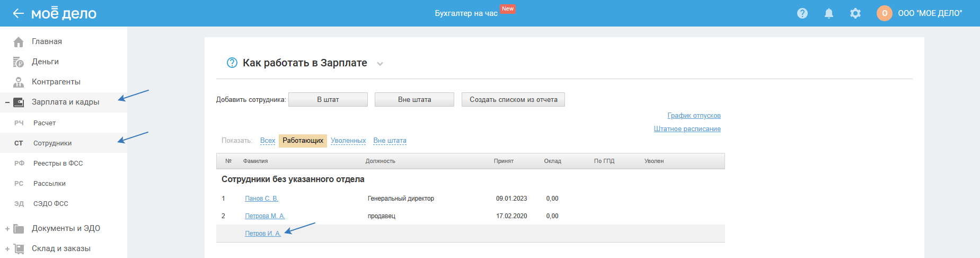Screen dimensions: 980x258
Task: Click the Контрагенты people icon
Action: 19,82
